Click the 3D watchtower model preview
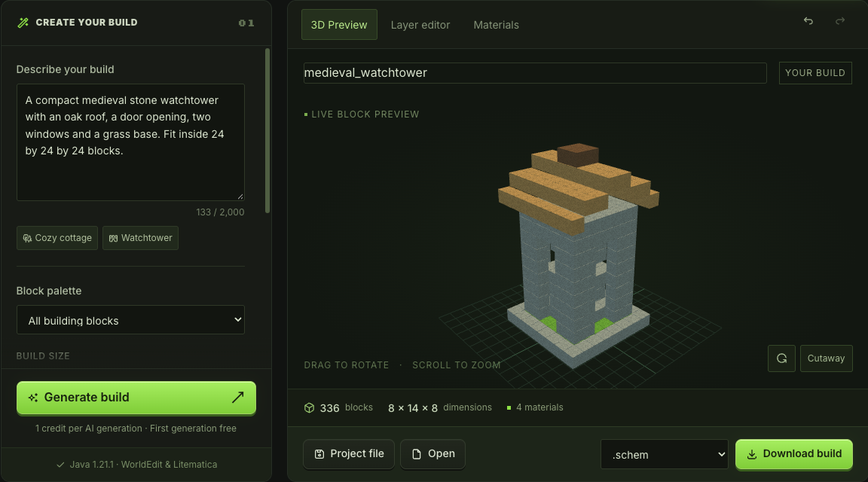868x482 pixels. [579, 255]
